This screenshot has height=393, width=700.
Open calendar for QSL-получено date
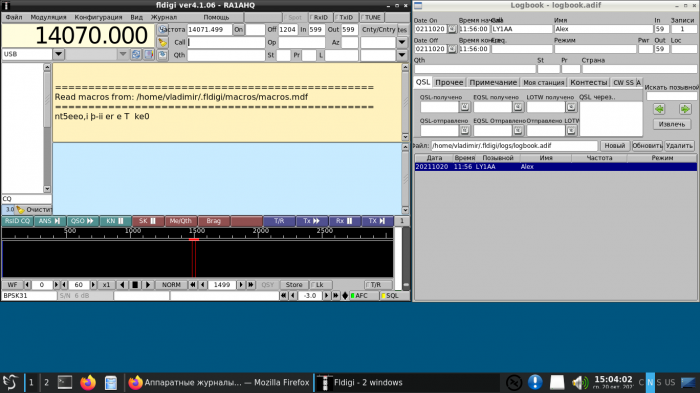coord(464,107)
